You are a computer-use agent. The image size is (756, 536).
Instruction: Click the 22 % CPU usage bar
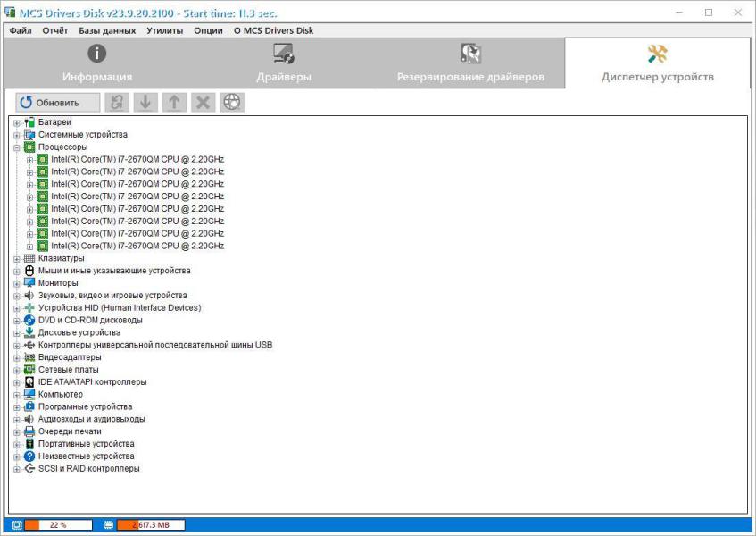pyautogui.click(x=58, y=525)
